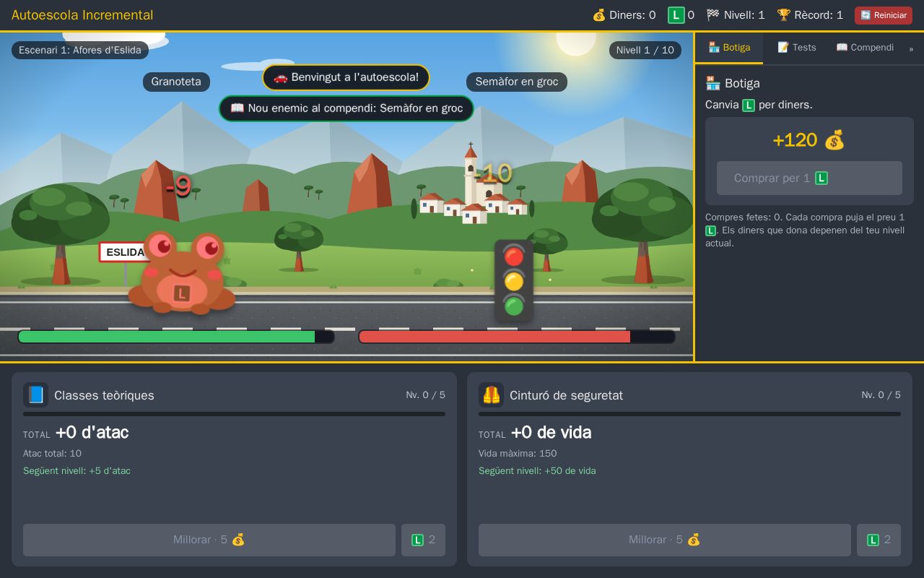Click the church tower in village
The height and width of the screenshot is (578, 924).
tap(471, 173)
